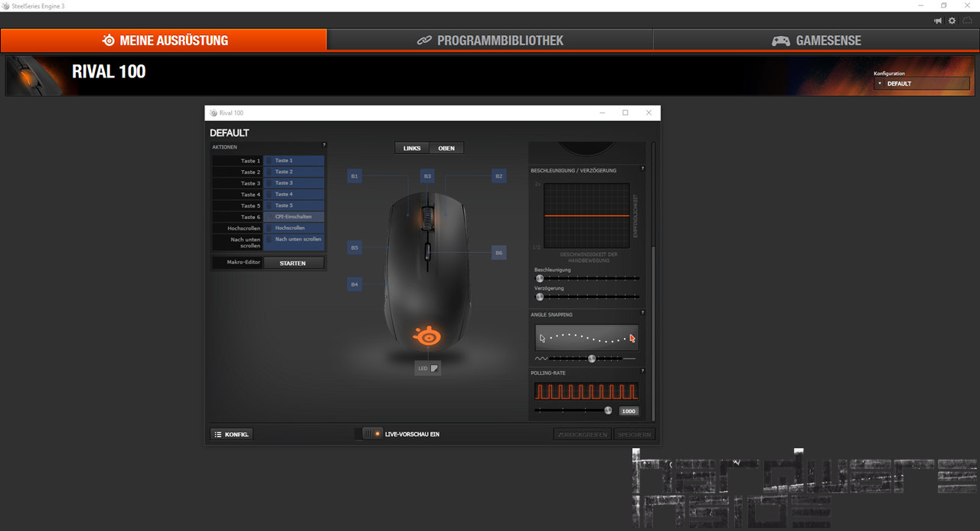Restore down the SteelSeries Engine 3 window
The height and width of the screenshot is (531, 980).
pyautogui.click(x=944, y=5)
